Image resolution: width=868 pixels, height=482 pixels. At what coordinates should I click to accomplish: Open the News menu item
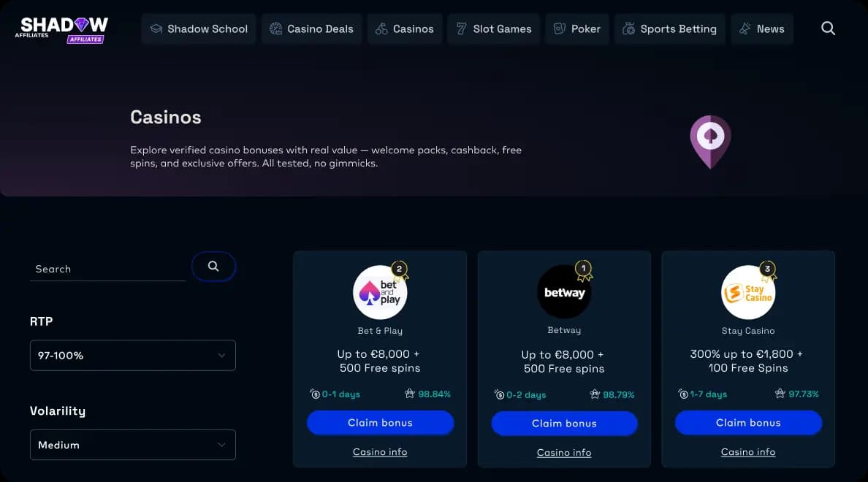point(762,28)
